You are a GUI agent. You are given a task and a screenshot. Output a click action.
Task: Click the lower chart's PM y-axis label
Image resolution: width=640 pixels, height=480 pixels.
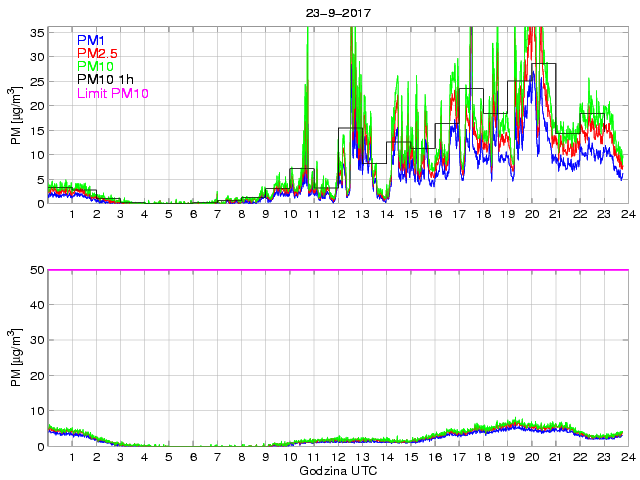tap(15, 357)
